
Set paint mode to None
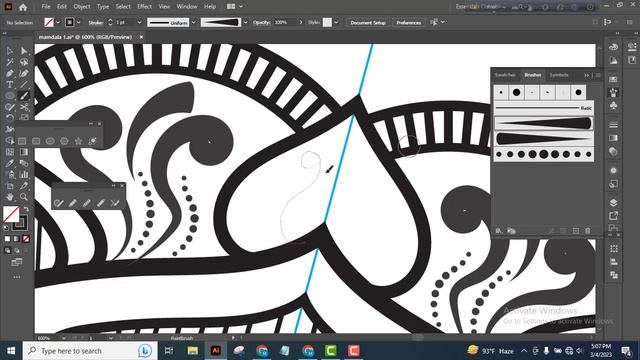coord(26,239)
